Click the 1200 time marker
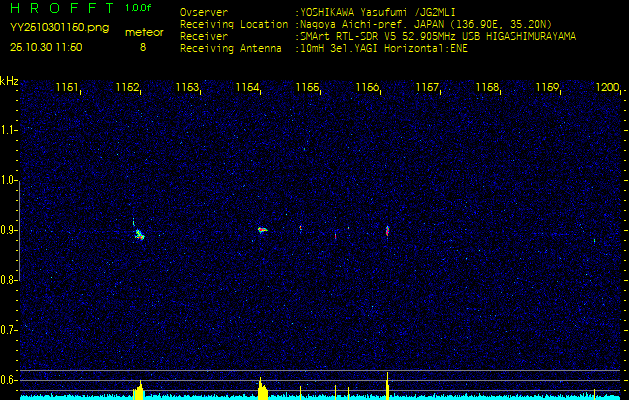This screenshot has height=400, width=629. pyautogui.click(x=607, y=88)
